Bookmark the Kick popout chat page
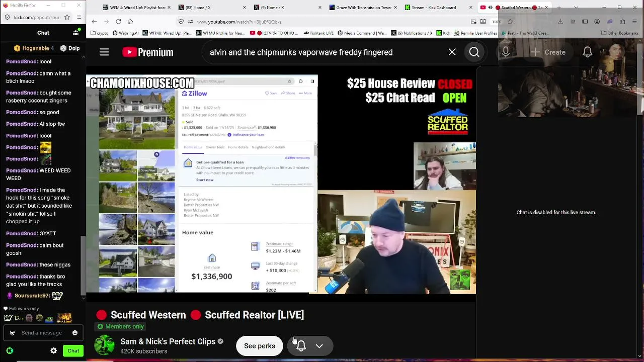644x362 pixels. 67,17
